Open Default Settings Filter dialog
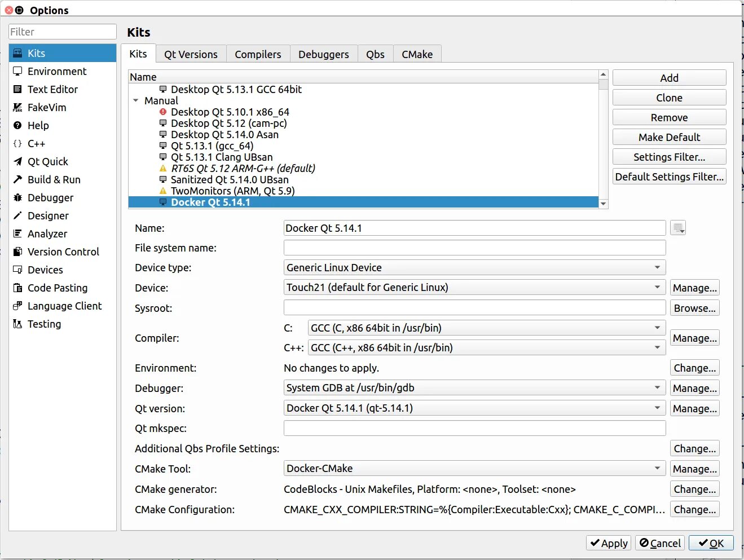 tap(670, 177)
